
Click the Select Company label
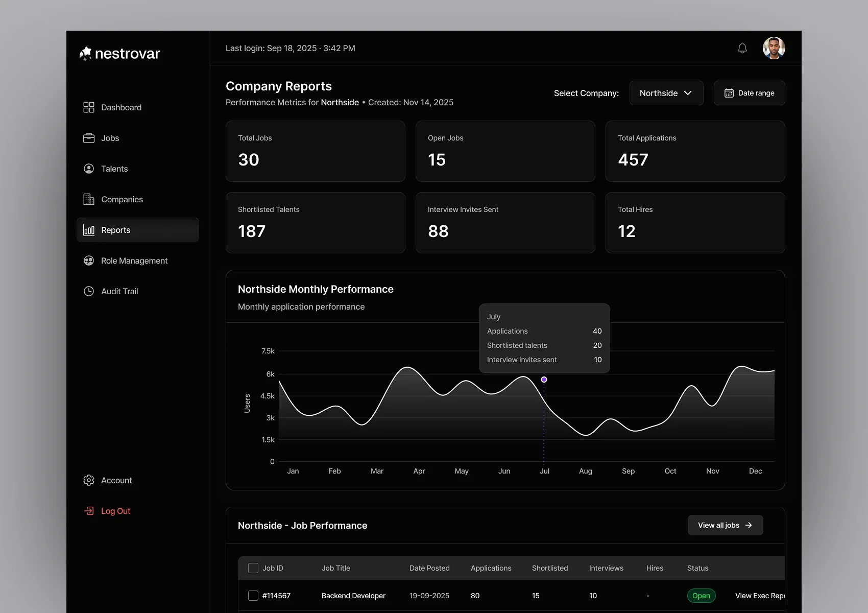(x=586, y=93)
